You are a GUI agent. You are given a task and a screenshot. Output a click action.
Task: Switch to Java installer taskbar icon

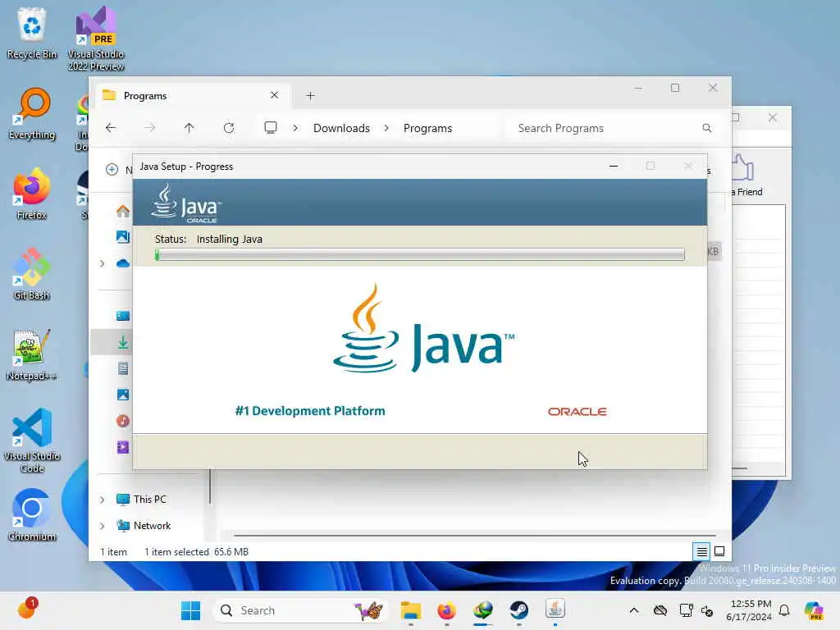pyautogui.click(x=555, y=609)
